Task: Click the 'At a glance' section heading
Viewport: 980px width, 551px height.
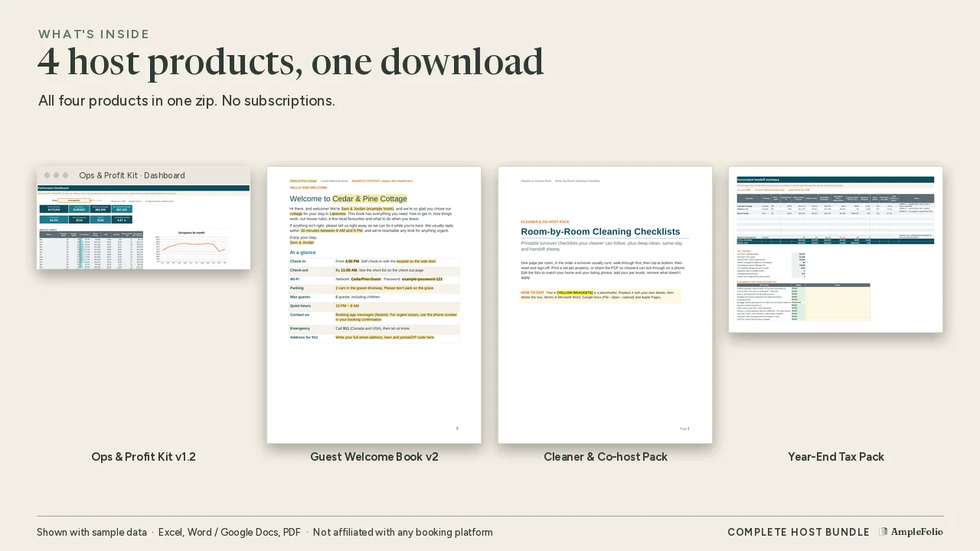Action: click(x=302, y=252)
